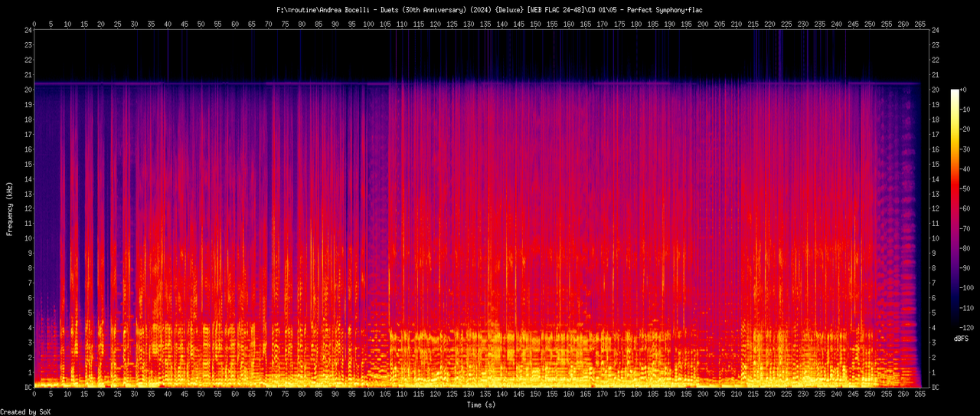Select the '-20' value on the dBFS legend
This screenshot has height=416, width=980.
pyautogui.click(x=966, y=129)
